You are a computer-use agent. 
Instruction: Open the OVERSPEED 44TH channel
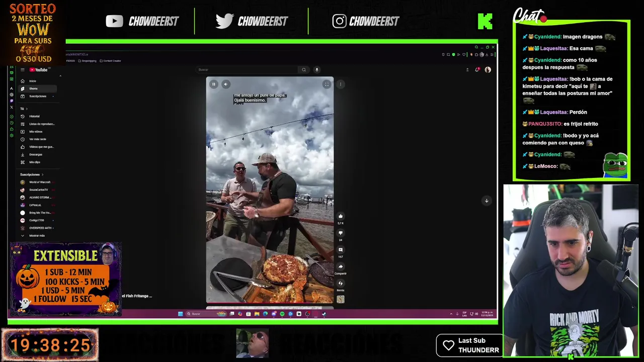coord(37,228)
